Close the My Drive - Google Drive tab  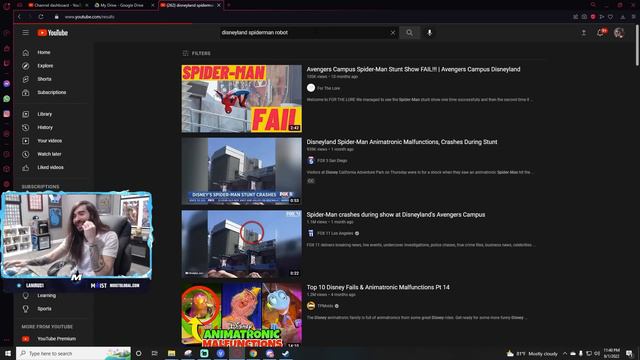[x=153, y=5]
